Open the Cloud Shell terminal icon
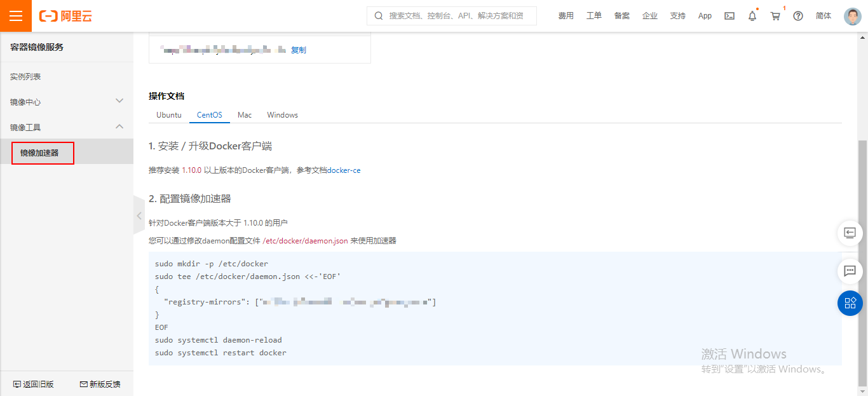The height and width of the screenshot is (396, 868). pyautogui.click(x=729, y=16)
